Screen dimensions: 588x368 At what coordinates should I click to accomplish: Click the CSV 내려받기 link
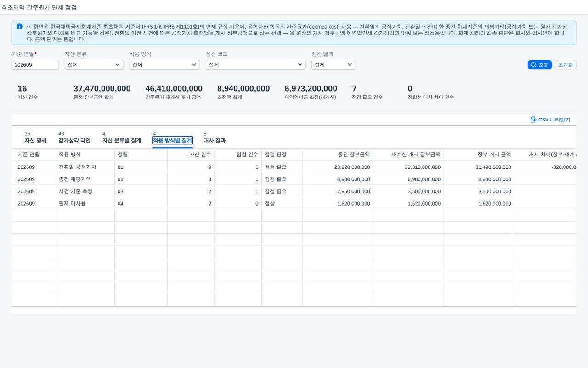(x=550, y=120)
